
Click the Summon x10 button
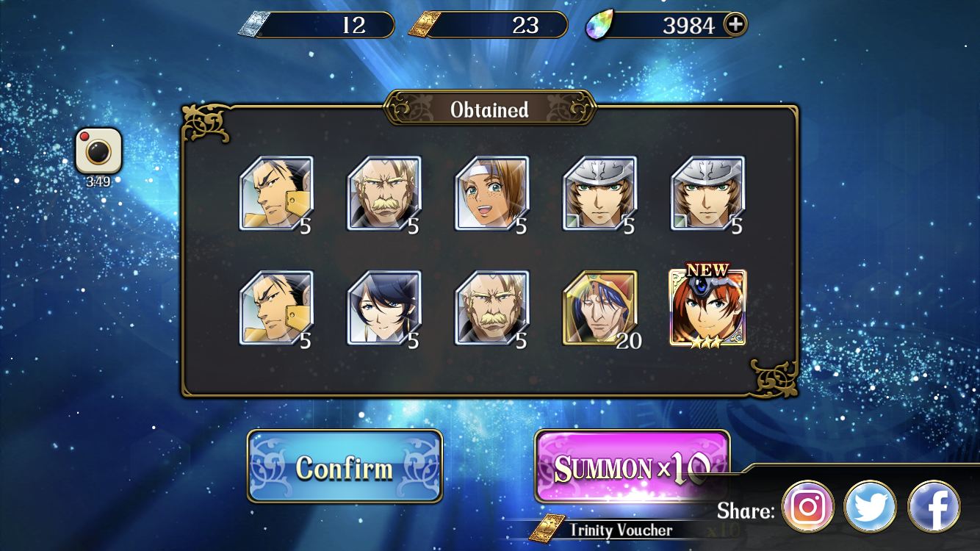pos(632,467)
